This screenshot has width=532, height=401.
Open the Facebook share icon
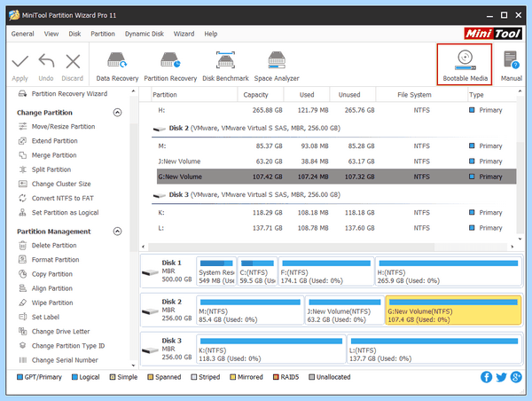point(486,377)
